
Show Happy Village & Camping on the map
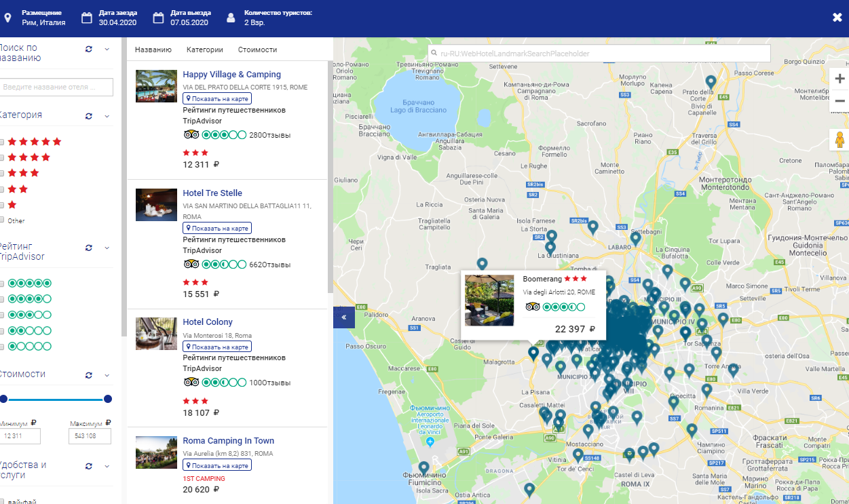(x=217, y=99)
